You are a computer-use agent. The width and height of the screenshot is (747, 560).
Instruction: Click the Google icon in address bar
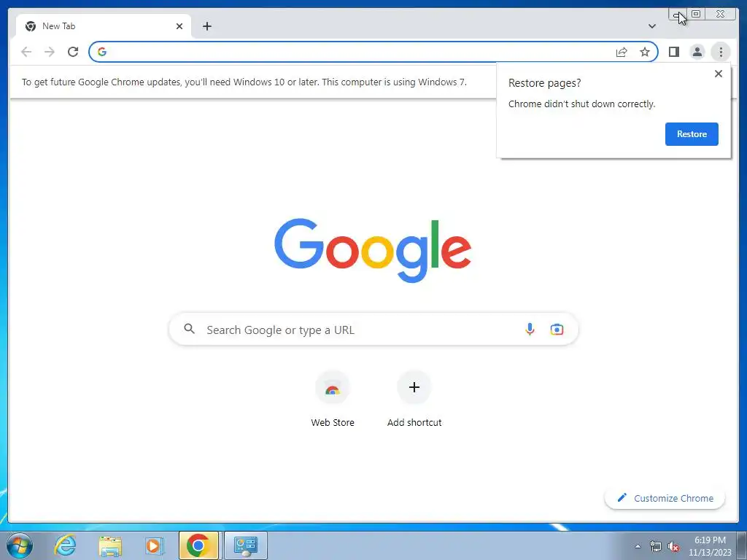click(102, 52)
